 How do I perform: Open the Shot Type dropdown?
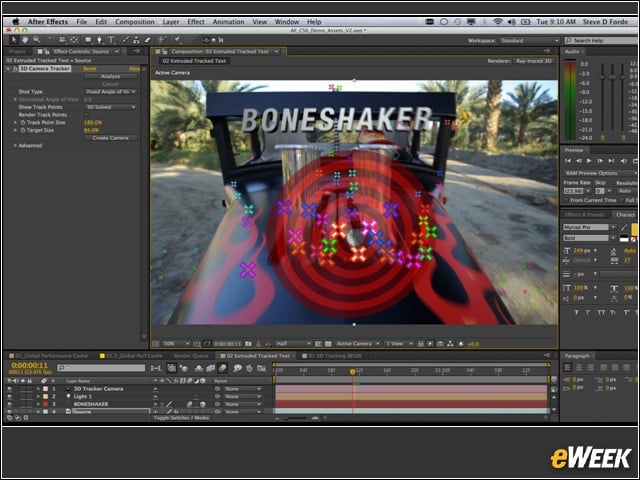tap(110, 92)
